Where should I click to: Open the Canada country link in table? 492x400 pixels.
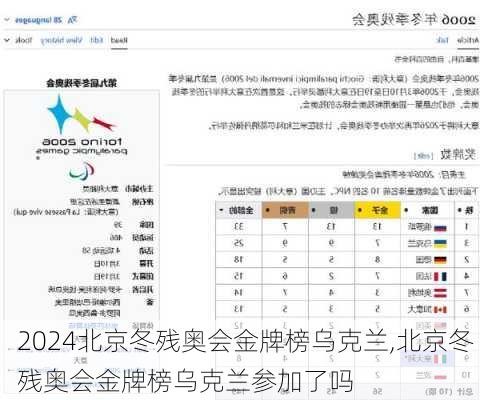[420, 309]
